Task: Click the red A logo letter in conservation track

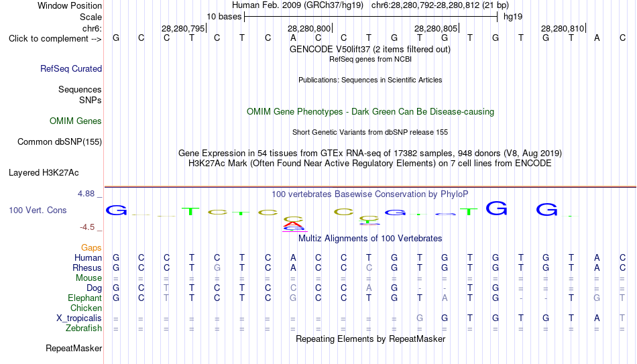Action: pyautogui.click(x=293, y=224)
